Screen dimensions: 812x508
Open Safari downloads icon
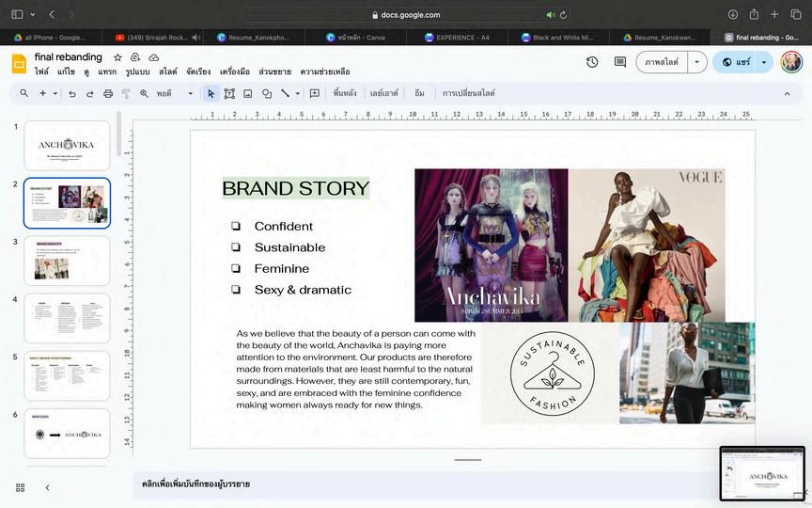click(x=732, y=14)
